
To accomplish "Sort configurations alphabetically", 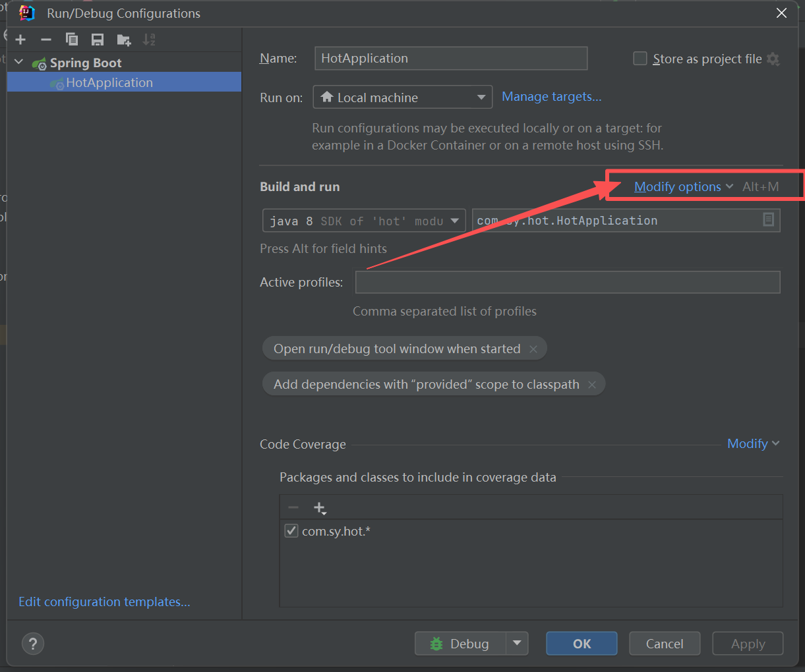I will coord(150,40).
